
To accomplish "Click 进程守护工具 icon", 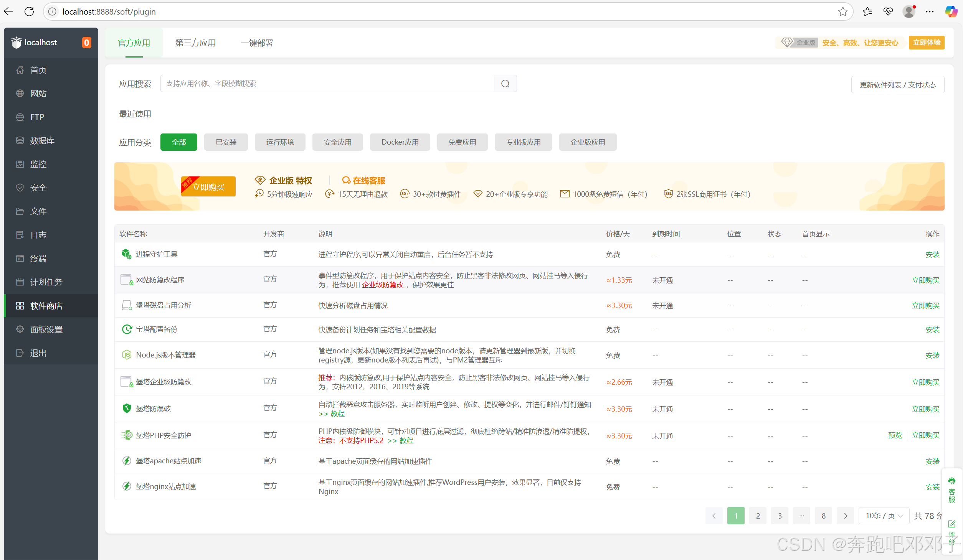I will click(x=126, y=254).
